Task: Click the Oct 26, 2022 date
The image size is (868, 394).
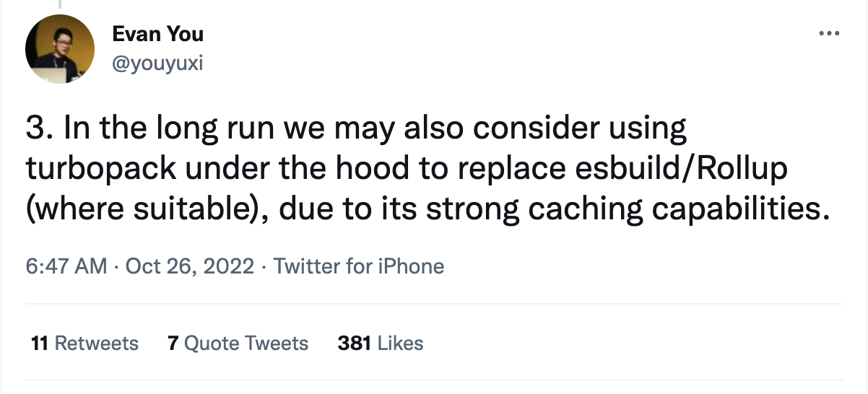Action: point(190,266)
